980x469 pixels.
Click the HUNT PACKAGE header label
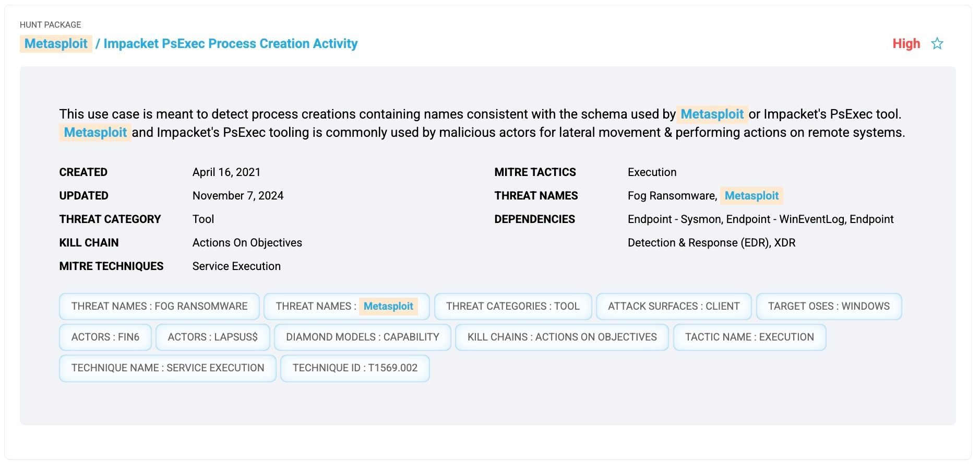(x=51, y=25)
